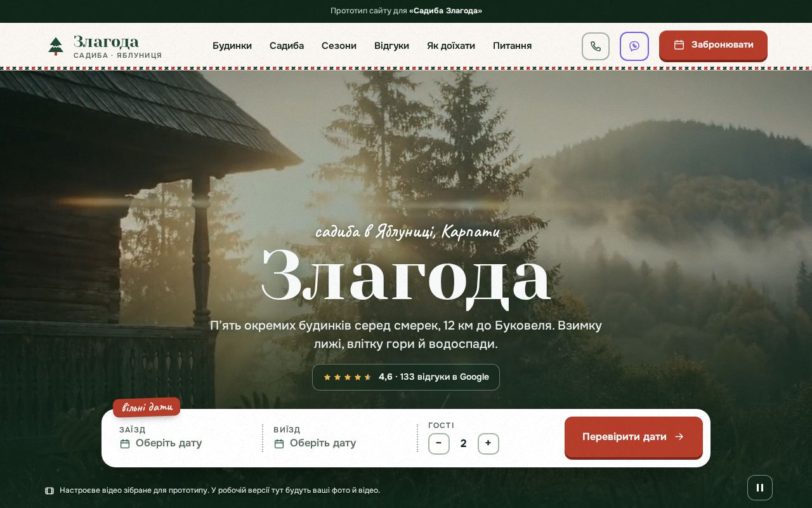Open the Заїзд check-in date picker

point(184,438)
